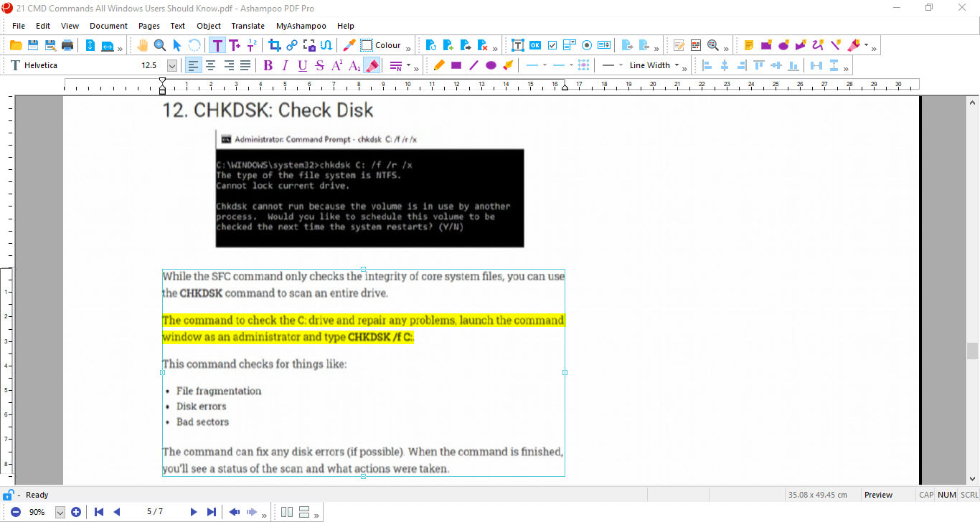
Task: Select the Text editing tool
Action: (x=217, y=45)
